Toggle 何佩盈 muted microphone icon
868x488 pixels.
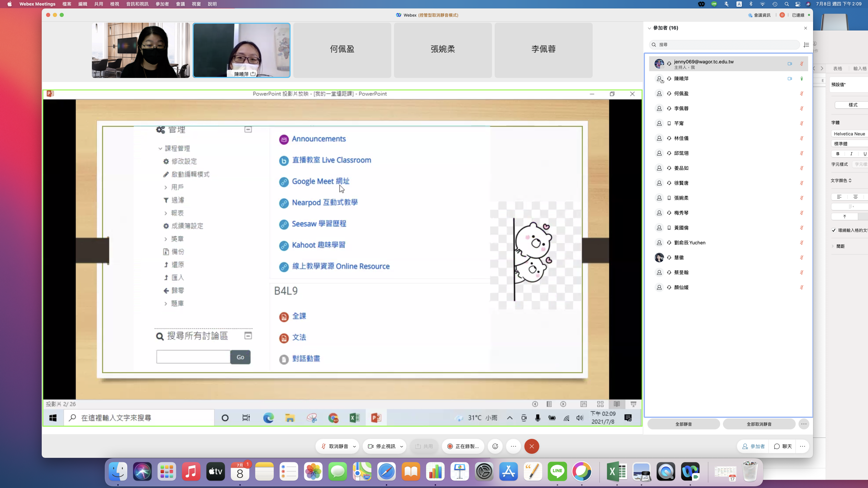[802, 94]
